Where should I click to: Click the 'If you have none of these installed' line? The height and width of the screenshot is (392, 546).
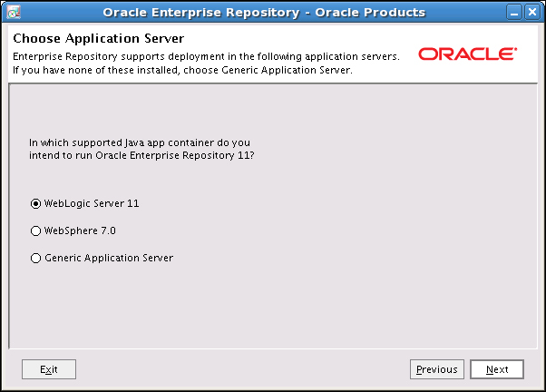click(182, 70)
